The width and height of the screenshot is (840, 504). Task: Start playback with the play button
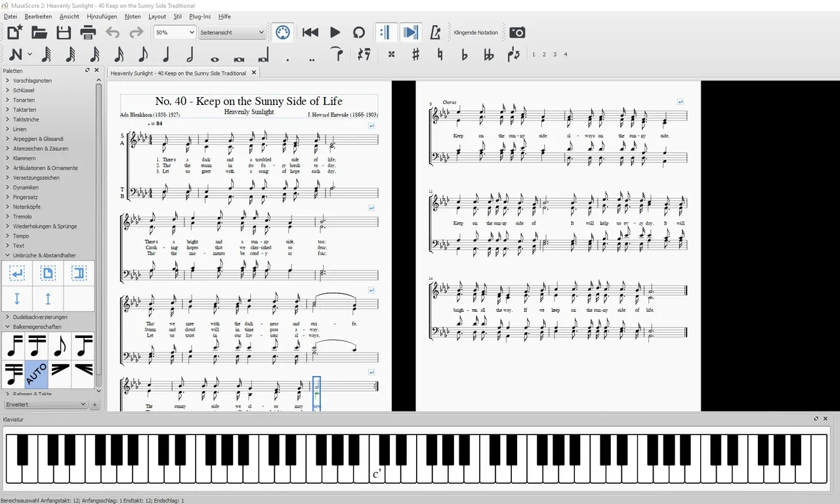335,32
